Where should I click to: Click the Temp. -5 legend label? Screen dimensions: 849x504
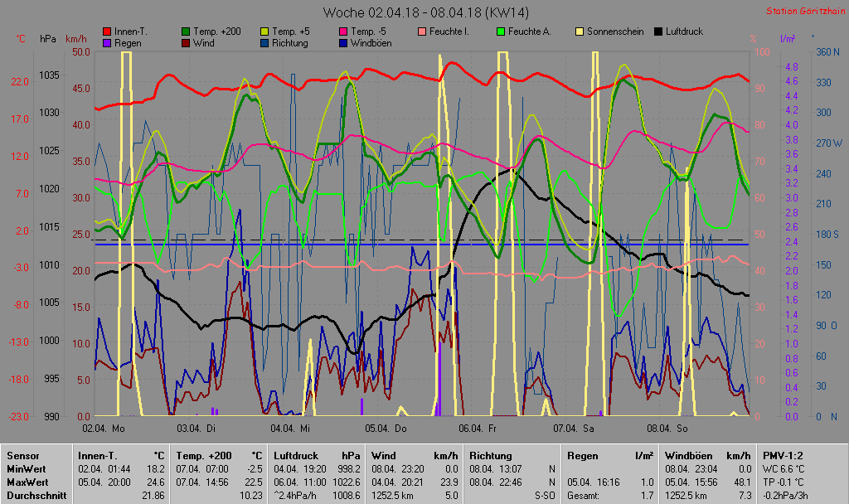(x=370, y=31)
